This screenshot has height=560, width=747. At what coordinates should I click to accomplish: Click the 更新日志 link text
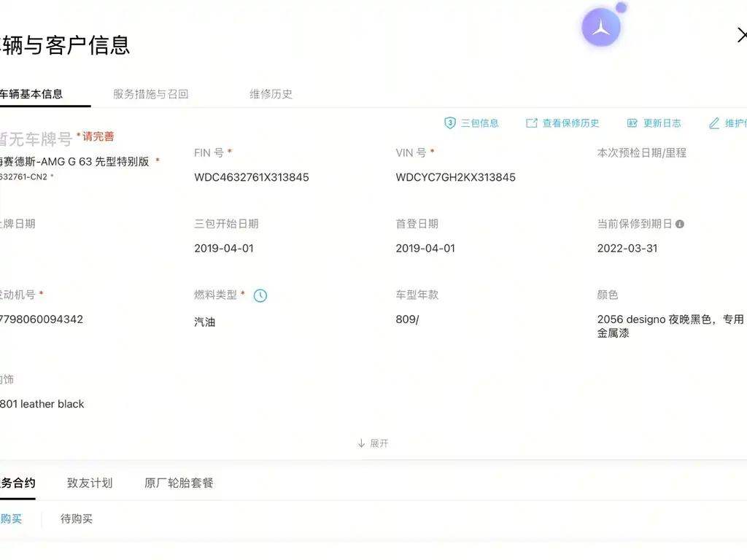pos(662,123)
